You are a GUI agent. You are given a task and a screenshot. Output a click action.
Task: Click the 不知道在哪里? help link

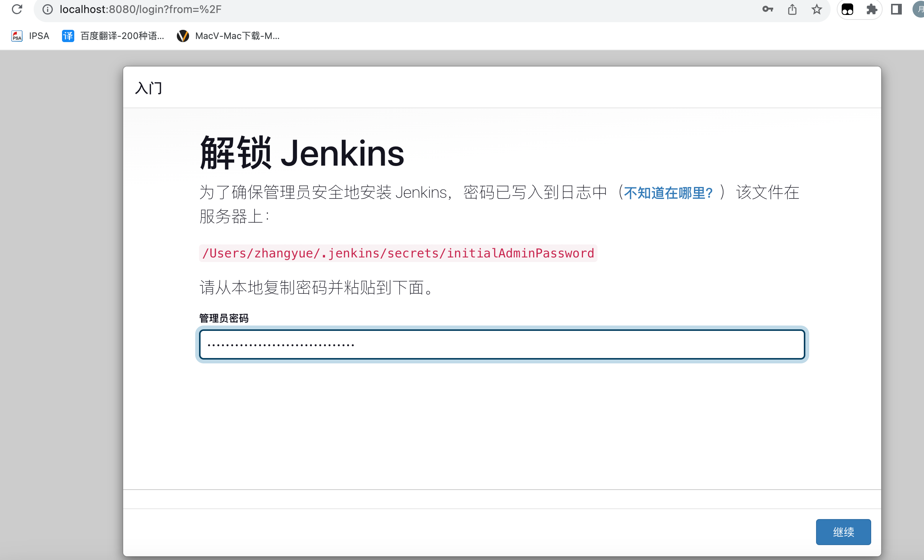[668, 193]
